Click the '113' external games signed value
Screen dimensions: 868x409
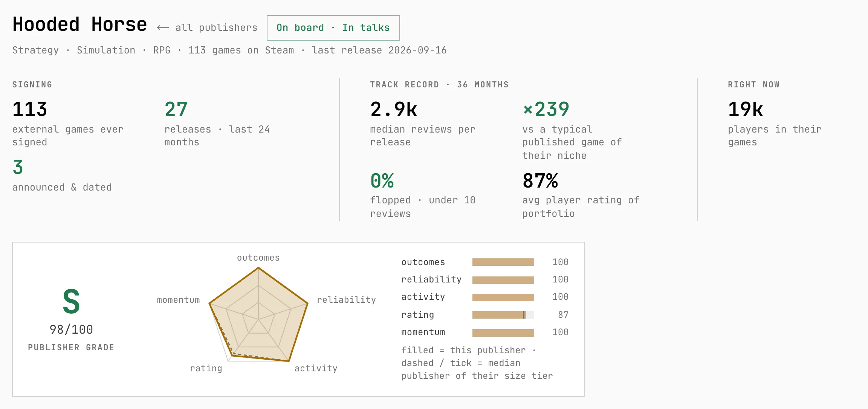click(30, 109)
